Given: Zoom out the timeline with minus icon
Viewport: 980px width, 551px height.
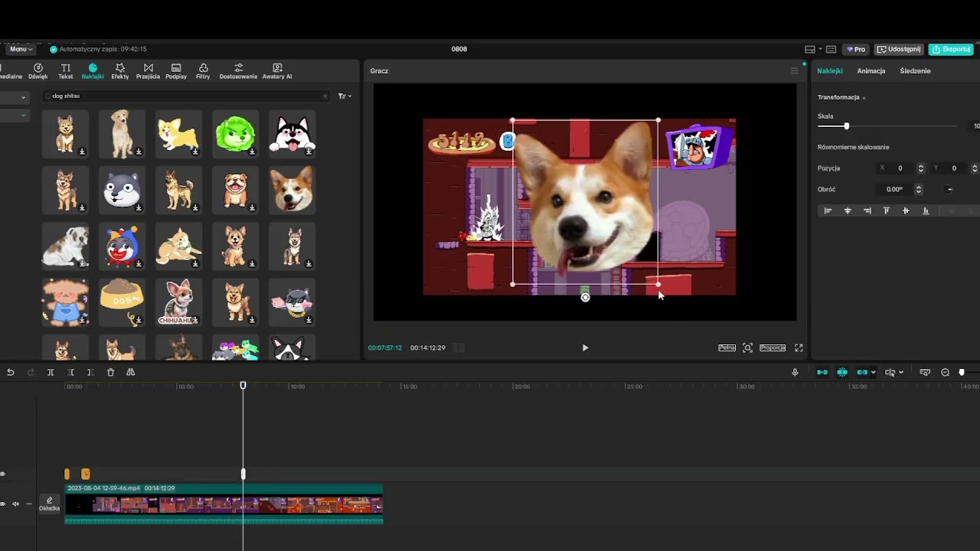Looking at the screenshot, I should tap(945, 373).
